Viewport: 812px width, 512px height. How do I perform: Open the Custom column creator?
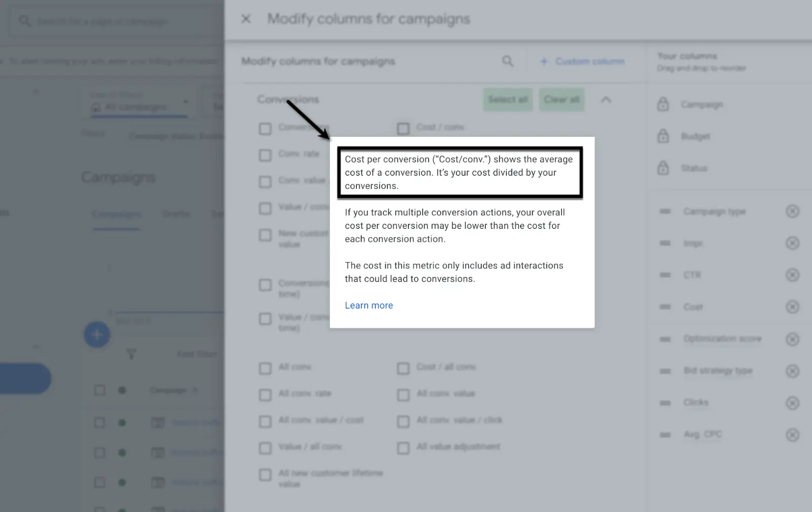pos(583,61)
